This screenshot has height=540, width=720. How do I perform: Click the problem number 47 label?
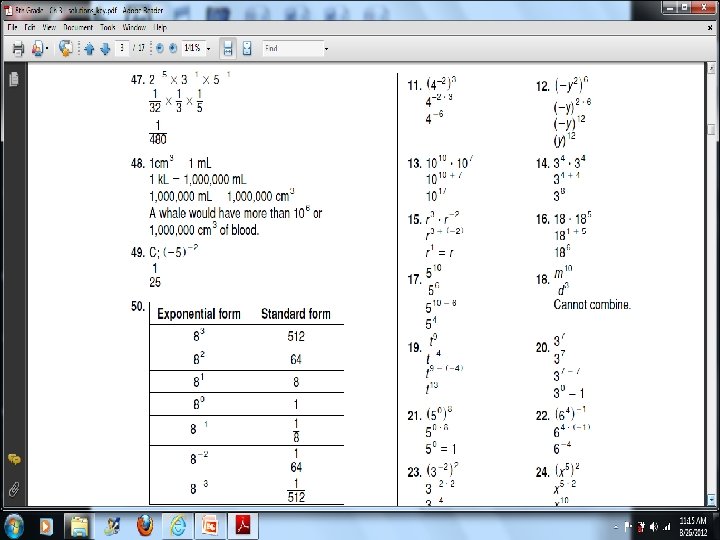coord(137,80)
